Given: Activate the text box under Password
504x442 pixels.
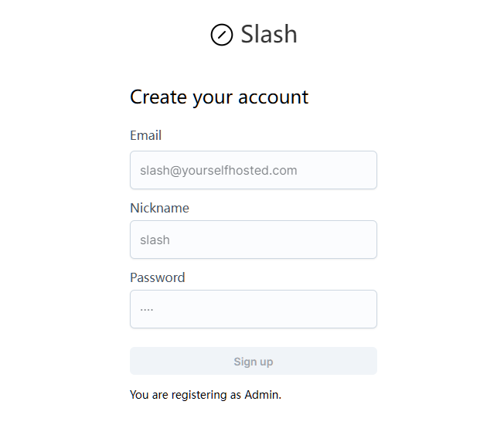Looking at the screenshot, I should 254,309.
